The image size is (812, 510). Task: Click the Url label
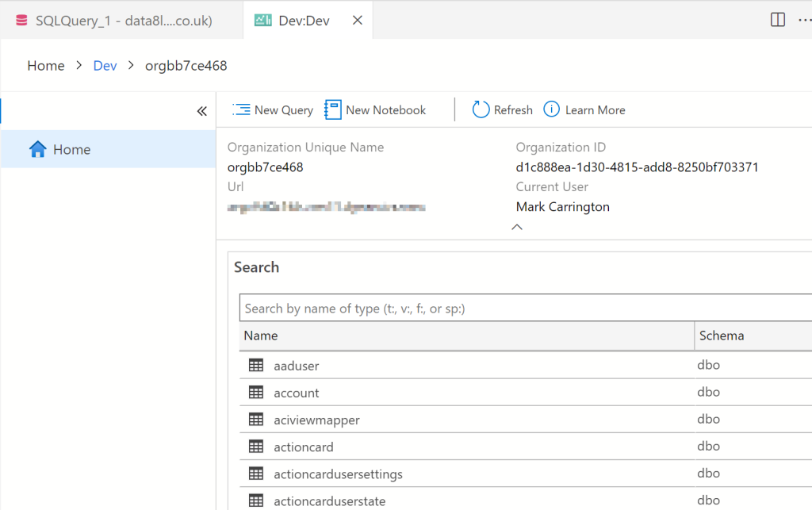coord(236,187)
